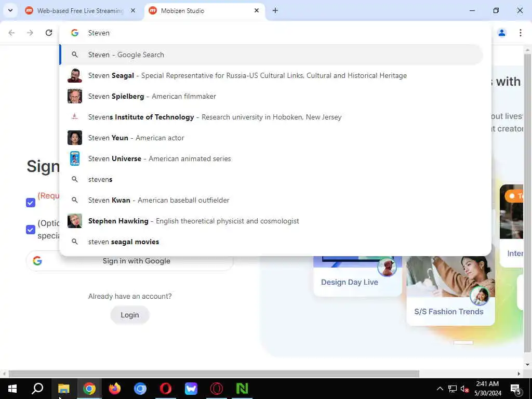Open the purple W app taskbar icon
Image resolution: width=532 pixels, height=399 pixels.
coord(191,389)
